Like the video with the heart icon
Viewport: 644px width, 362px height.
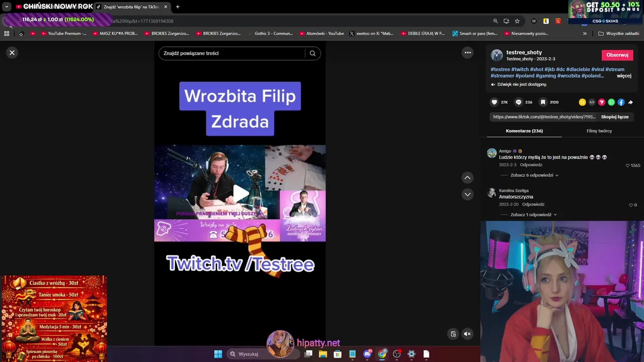click(x=494, y=102)
